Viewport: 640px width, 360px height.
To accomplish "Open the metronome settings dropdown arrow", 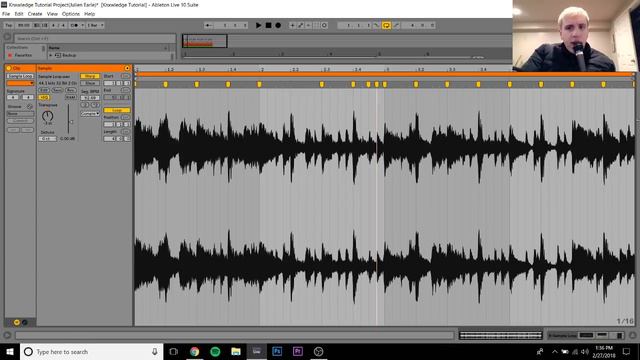I will point(82,25).
